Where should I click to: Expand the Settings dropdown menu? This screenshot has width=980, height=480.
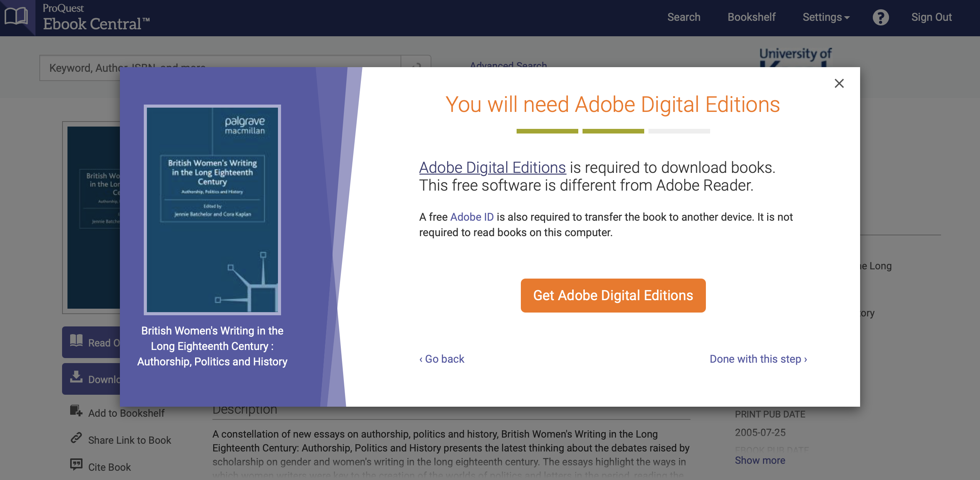826,17
